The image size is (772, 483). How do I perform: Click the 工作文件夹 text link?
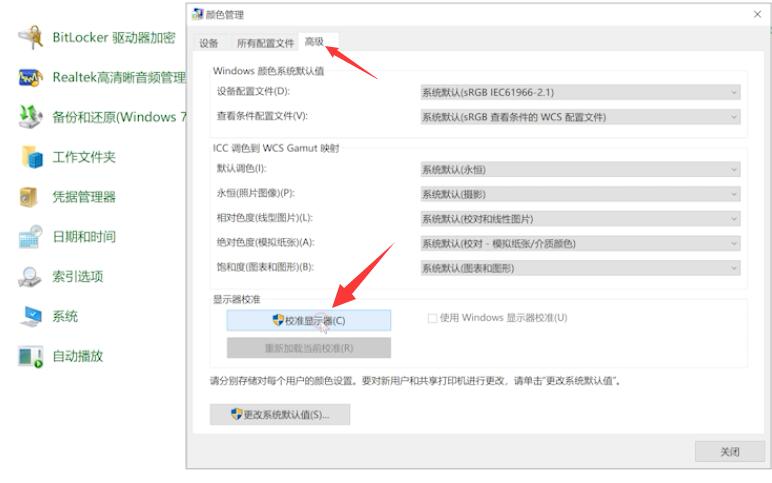[84, 157]
